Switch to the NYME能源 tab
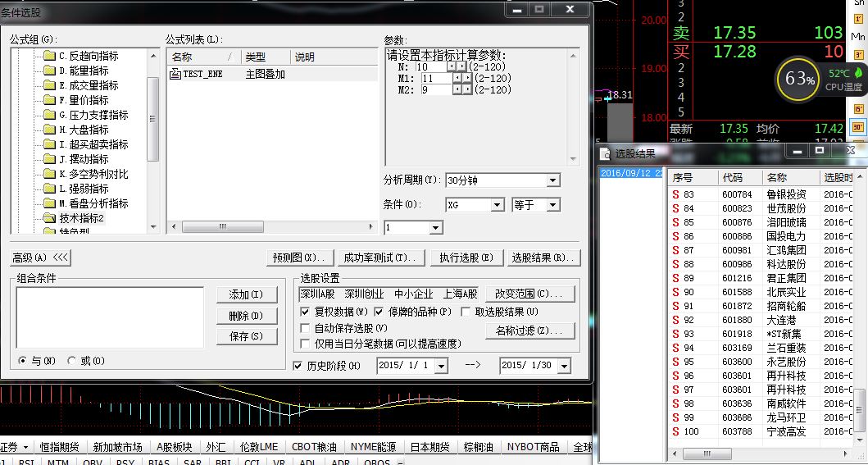 coord(373,447)
